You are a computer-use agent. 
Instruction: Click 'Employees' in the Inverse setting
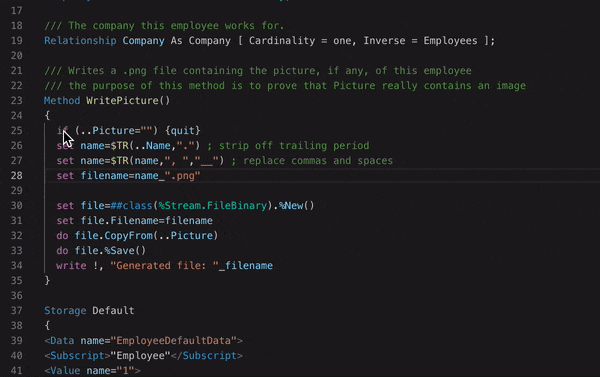pos(450,41)
